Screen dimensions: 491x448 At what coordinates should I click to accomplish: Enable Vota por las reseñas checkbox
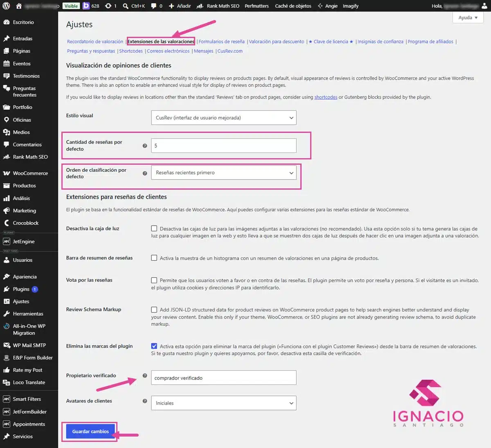click(x=154, y=280)
